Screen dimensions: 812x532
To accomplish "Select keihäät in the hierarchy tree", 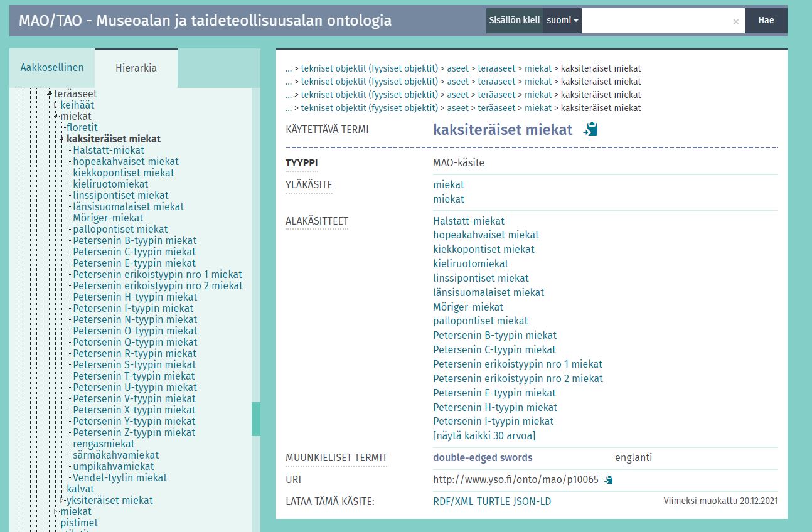I will (77, 105).
